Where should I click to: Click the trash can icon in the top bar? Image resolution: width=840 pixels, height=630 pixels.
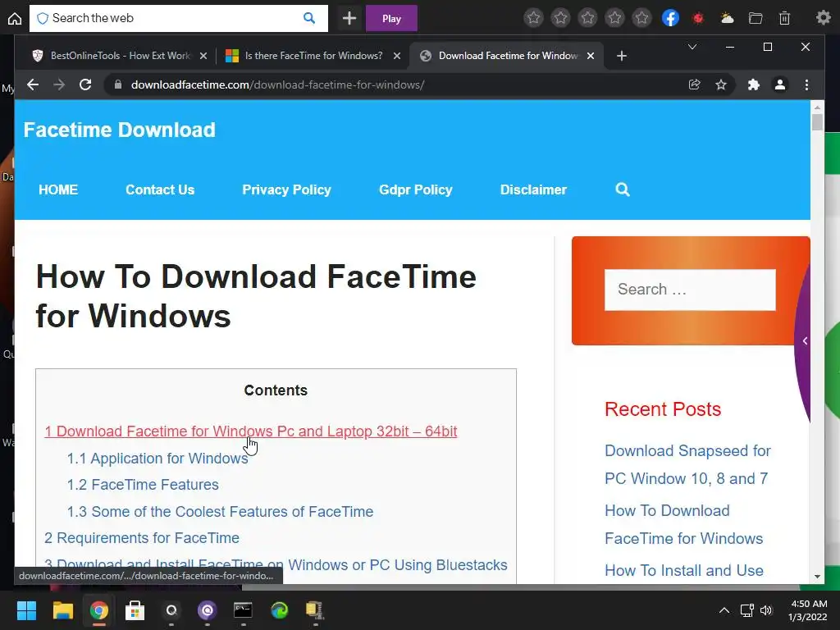pos(784,18)
